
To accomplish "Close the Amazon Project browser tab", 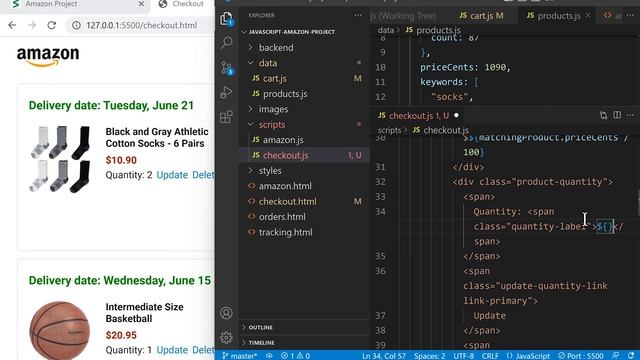I will (141, 4).
